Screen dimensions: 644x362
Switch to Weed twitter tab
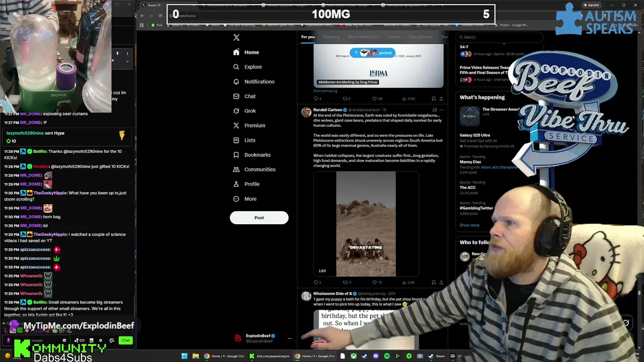point(364,37)
